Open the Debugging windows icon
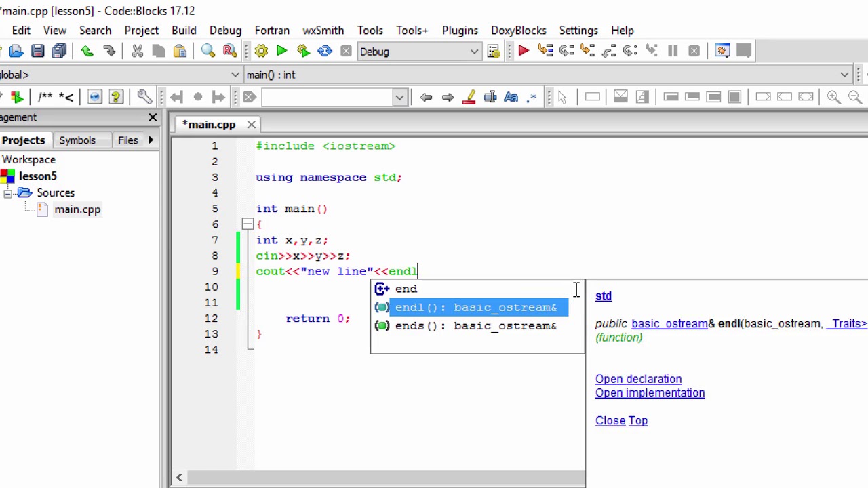This screenshot has height=488, width=868. (x=722, y=51)
